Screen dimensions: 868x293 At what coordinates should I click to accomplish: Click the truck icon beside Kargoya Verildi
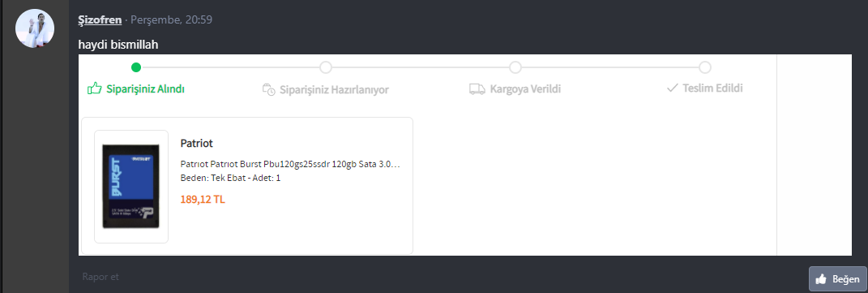click(477, 88)
